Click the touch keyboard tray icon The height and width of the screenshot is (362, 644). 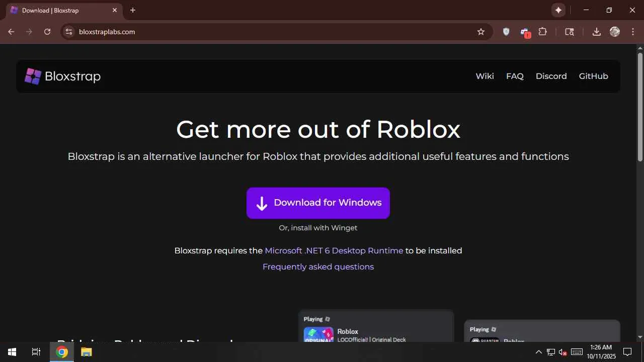click(x=577, y=352)
